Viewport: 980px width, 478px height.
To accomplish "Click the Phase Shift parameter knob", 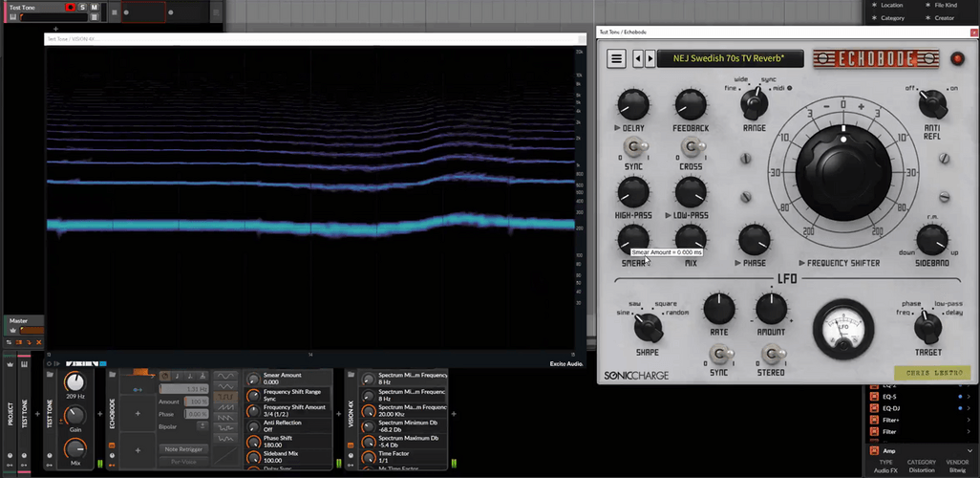I will click(x=253, y=442).
